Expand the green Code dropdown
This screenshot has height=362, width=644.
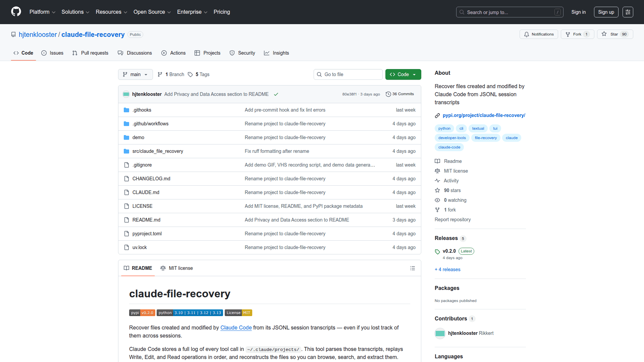point(403,74)
